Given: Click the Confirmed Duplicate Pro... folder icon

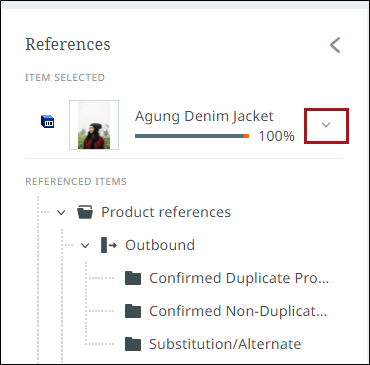Looking at the screenshot, I should [x=133, y=278].
